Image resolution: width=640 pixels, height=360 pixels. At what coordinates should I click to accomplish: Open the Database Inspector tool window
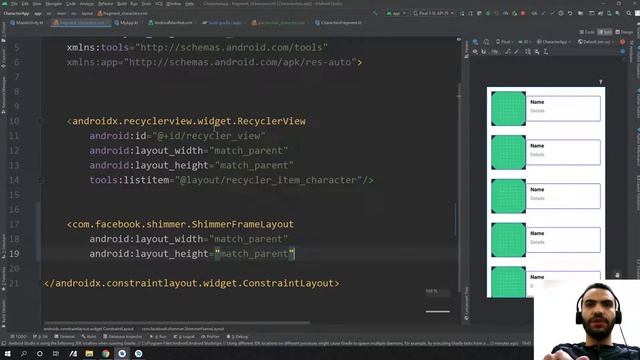click(122, 337)
